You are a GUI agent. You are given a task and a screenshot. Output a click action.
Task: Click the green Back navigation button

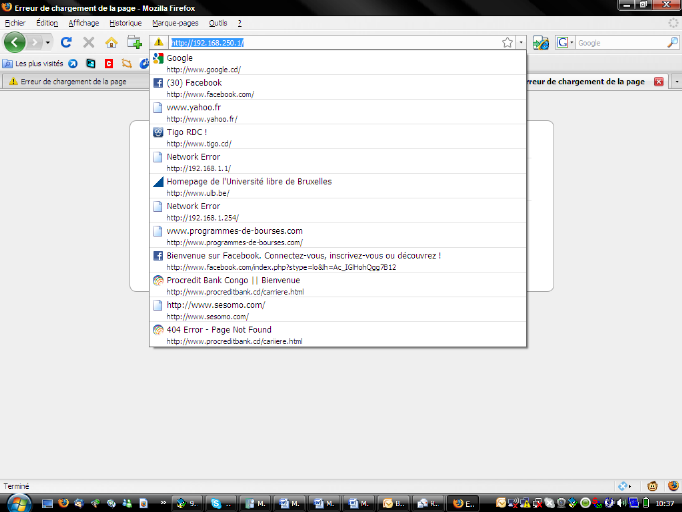tap(14, 43)
